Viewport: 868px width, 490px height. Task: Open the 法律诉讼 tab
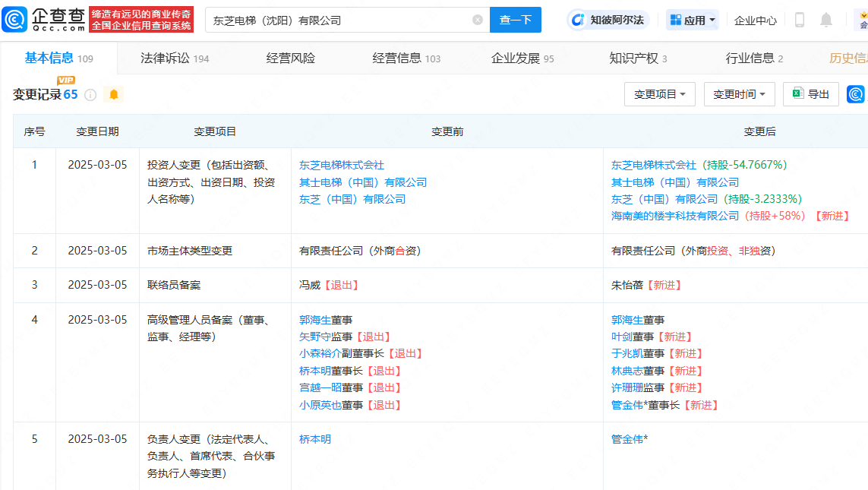click(x=175, y=58)
